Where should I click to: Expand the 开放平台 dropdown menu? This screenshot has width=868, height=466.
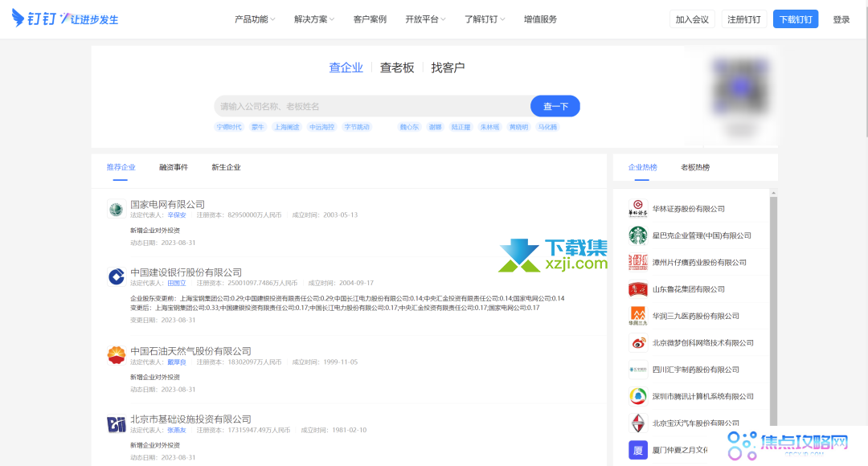pos(425,19)
